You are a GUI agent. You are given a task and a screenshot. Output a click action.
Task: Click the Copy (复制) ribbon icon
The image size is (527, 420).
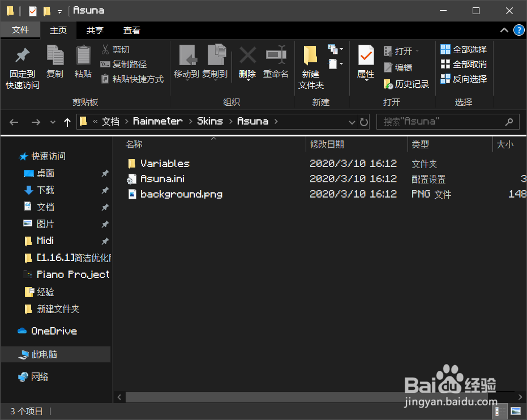[x=55, y=55]
